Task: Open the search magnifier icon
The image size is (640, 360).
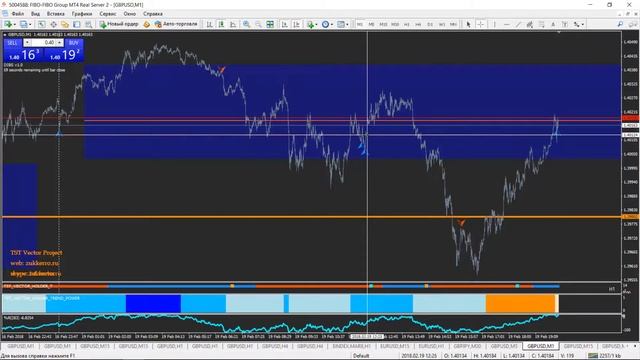Action: pos(620,24)
